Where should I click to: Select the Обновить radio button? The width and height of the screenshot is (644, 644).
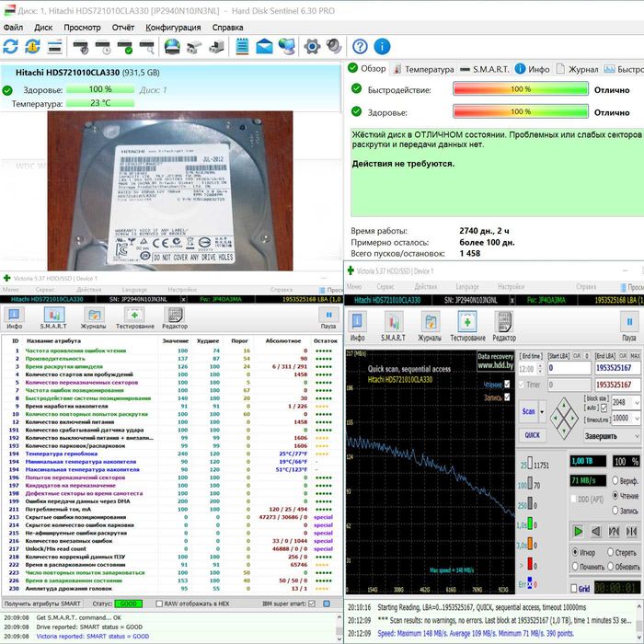(x=611, y=567)
